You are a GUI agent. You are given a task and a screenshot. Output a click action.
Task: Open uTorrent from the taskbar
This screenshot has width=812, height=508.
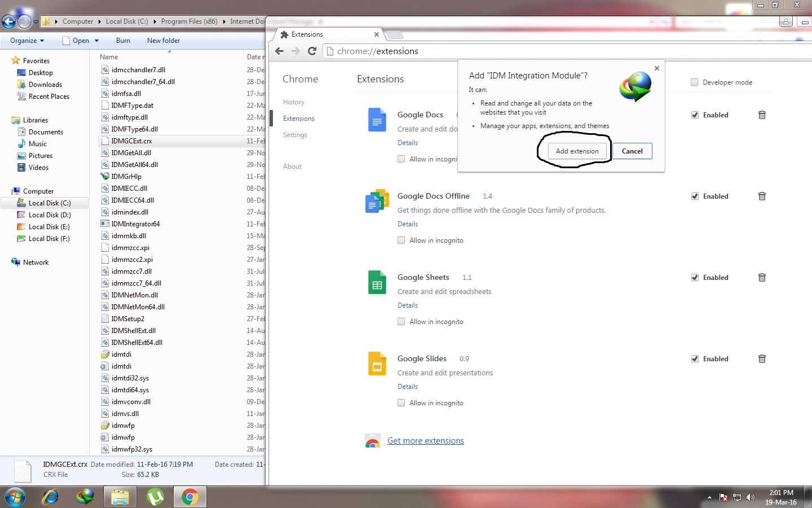(x=155, y=497)
